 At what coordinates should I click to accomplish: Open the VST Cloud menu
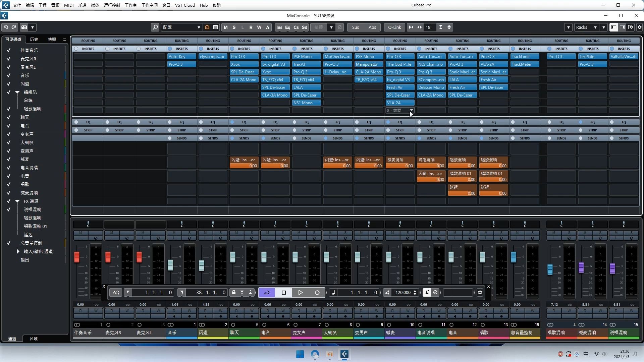click(184, 5)
